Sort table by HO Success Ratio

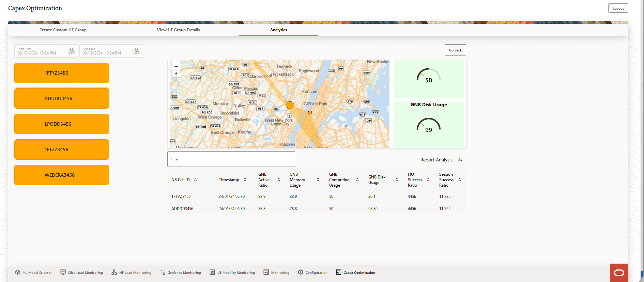coord(428,180)
